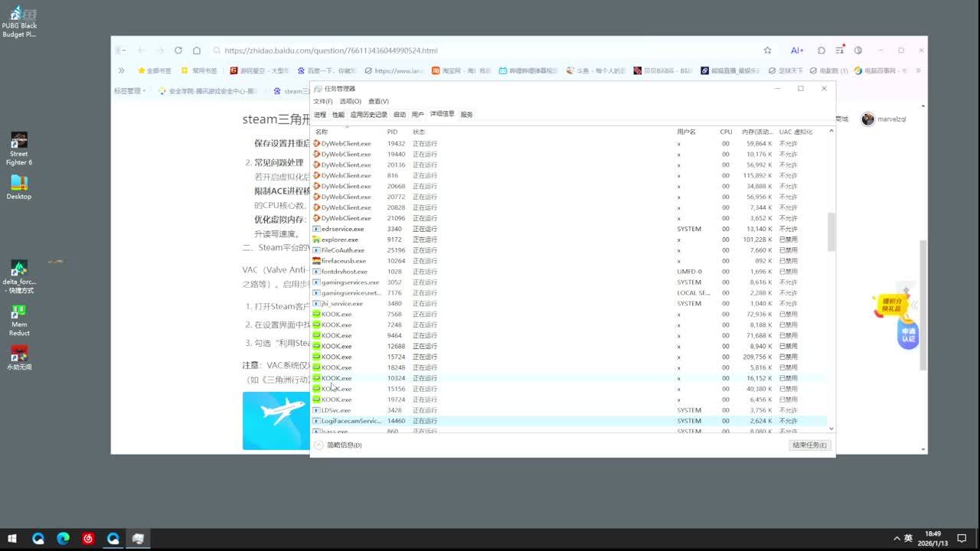
Task: Open the 选项(O) menu
Action: (x=351, y=101)
